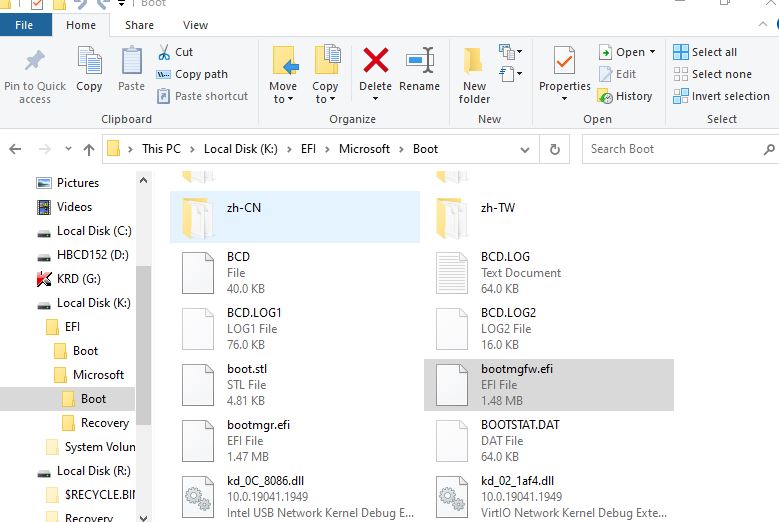
Task: Click Select all in the ribbon
Action: tap(705, 52)
